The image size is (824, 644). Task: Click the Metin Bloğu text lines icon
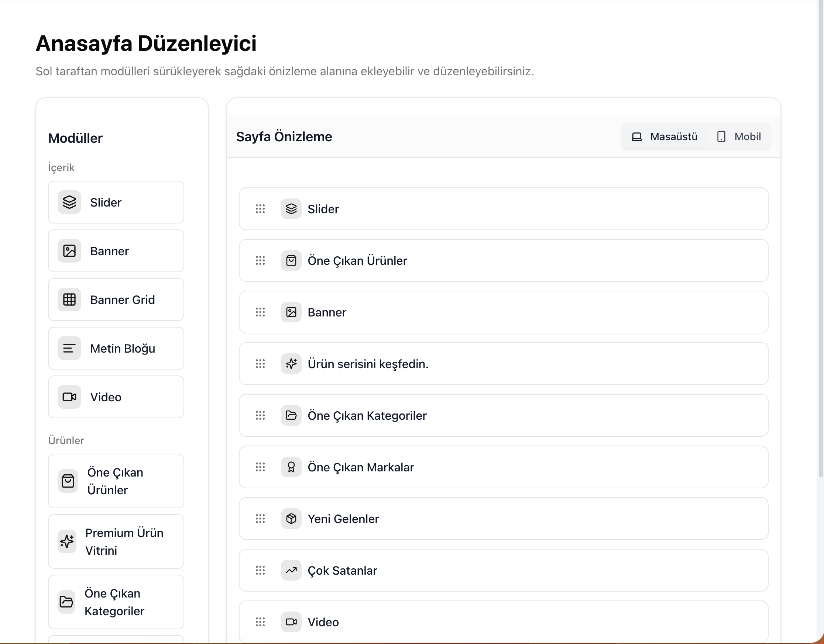click(69, 348)
